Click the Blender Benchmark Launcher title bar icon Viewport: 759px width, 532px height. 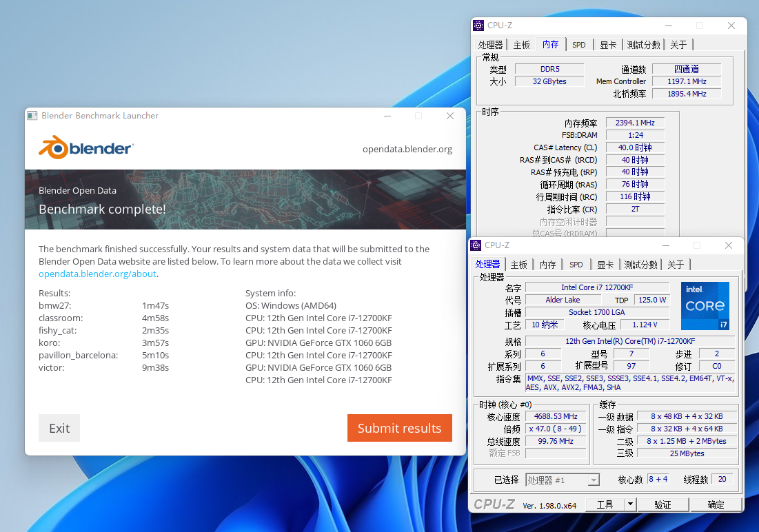[x=32, y=116]
